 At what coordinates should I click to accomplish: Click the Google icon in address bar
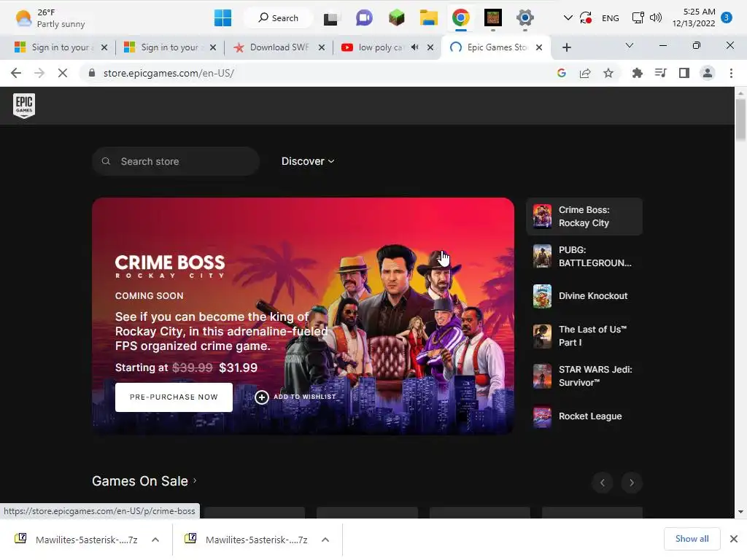pyautogui.click(x=562, y=73)
